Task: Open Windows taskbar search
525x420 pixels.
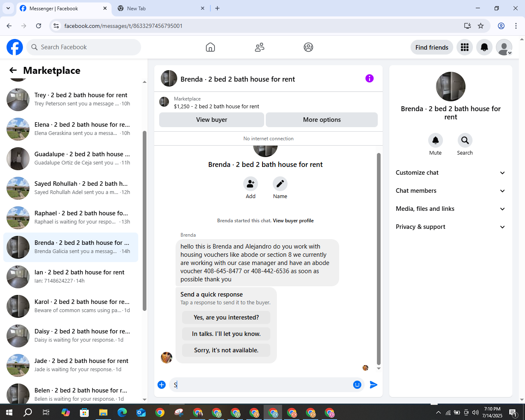Action: (27, 412)
